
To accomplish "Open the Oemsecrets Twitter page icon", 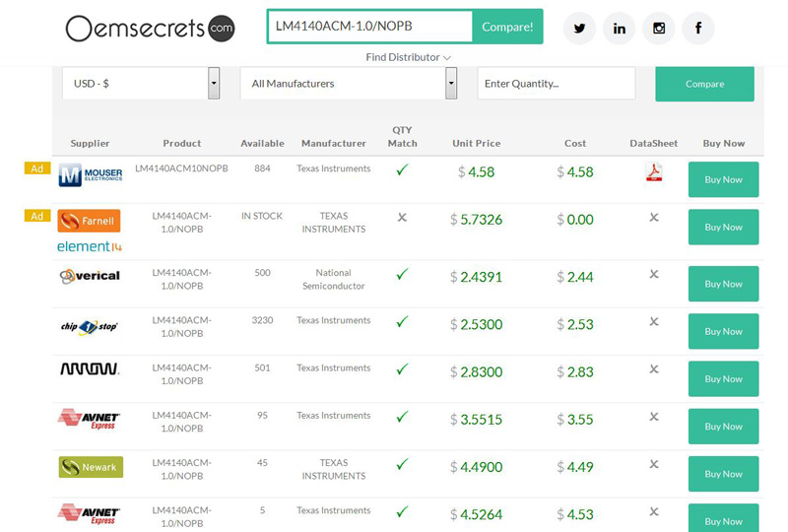I will click(x=579, y=29).
